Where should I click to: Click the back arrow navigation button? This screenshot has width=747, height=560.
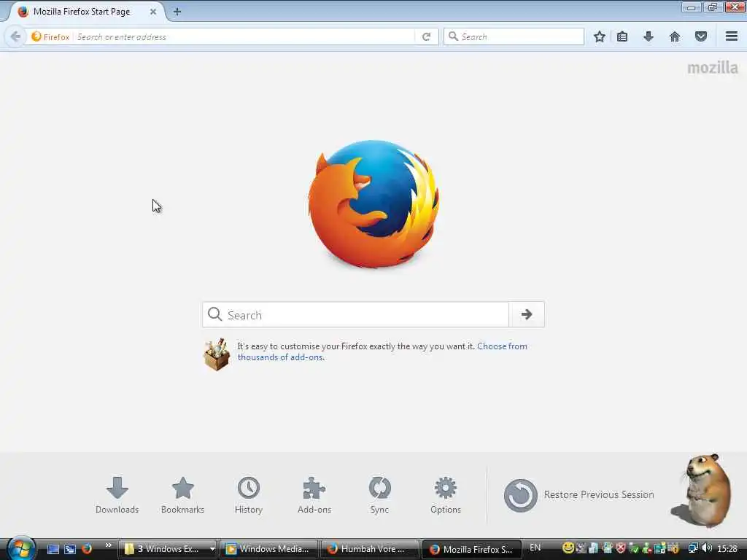tap(15, 36)
